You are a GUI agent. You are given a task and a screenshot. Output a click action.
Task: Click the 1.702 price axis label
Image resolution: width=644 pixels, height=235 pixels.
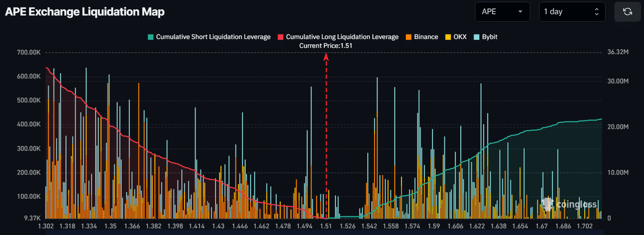point(585,226)
